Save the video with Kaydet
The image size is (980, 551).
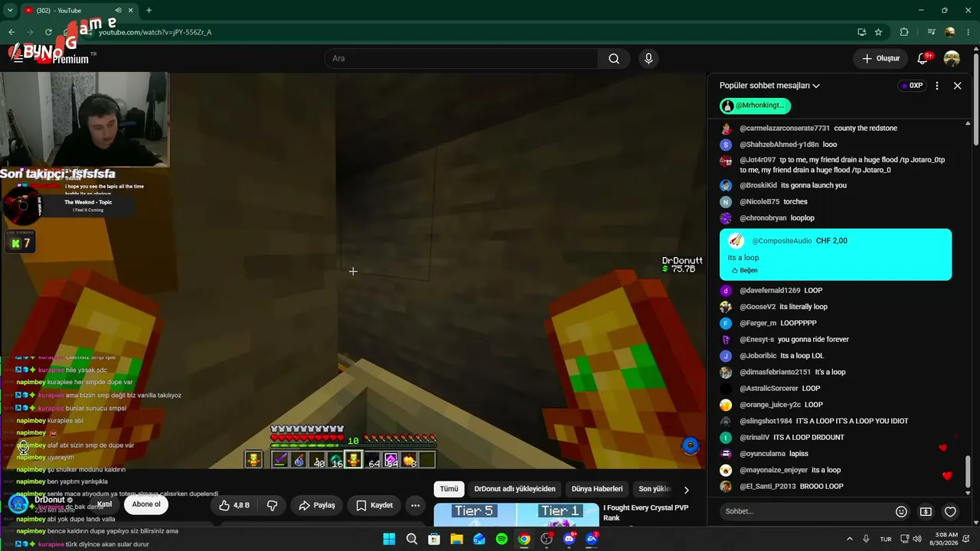[374, 505]
